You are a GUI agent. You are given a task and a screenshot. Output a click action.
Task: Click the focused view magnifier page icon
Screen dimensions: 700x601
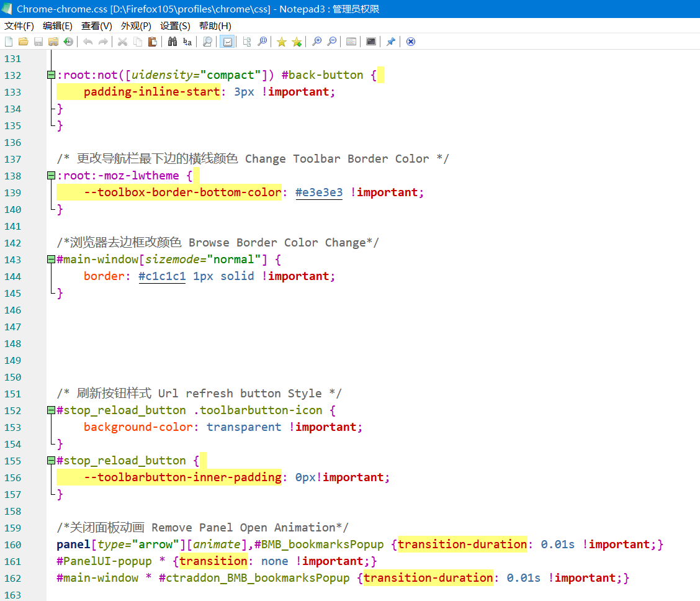tap(208, 42)
